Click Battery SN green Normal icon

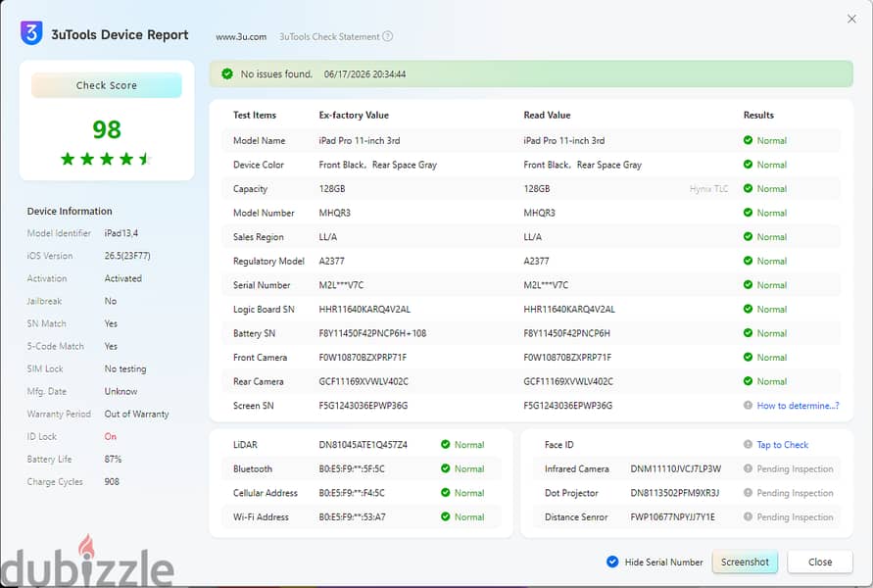[x=749, y=333]
